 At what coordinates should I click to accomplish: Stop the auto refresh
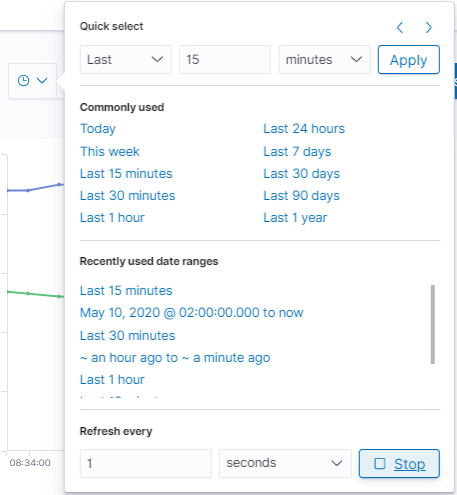pyautogui.click(x=399, y=463)
